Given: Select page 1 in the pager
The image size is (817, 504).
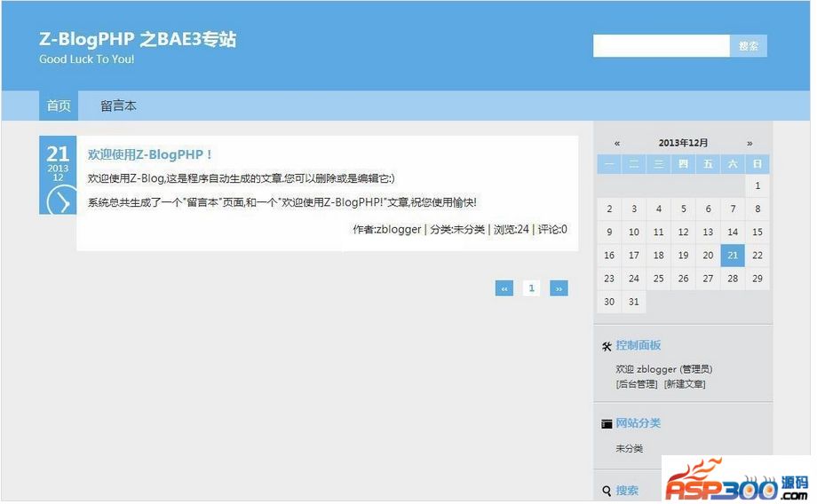Looking at the screenshot, I should (x=531, y=288).
